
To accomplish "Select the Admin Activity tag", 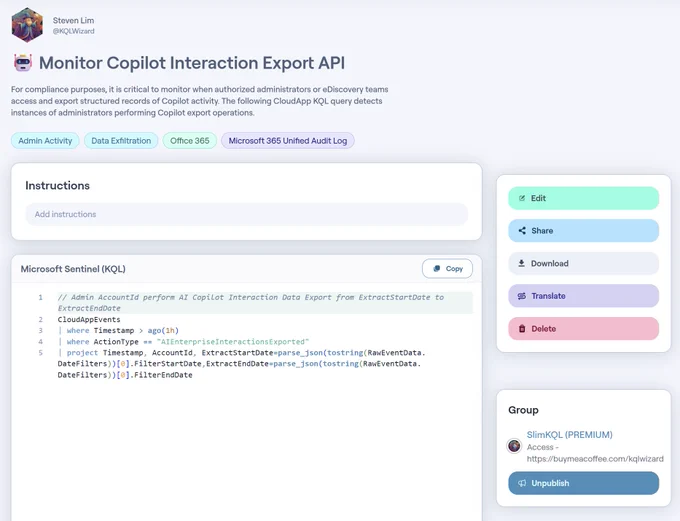I will point(45,141).
